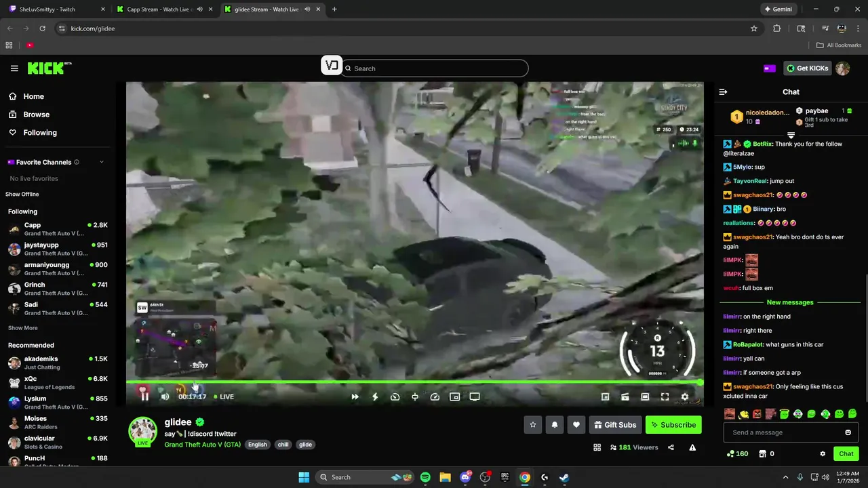Viewport: 868px width, 488px height.
Task: Click the Grand Theft Auto V category link
Action: pyautogui.click(x=202, y=445)
